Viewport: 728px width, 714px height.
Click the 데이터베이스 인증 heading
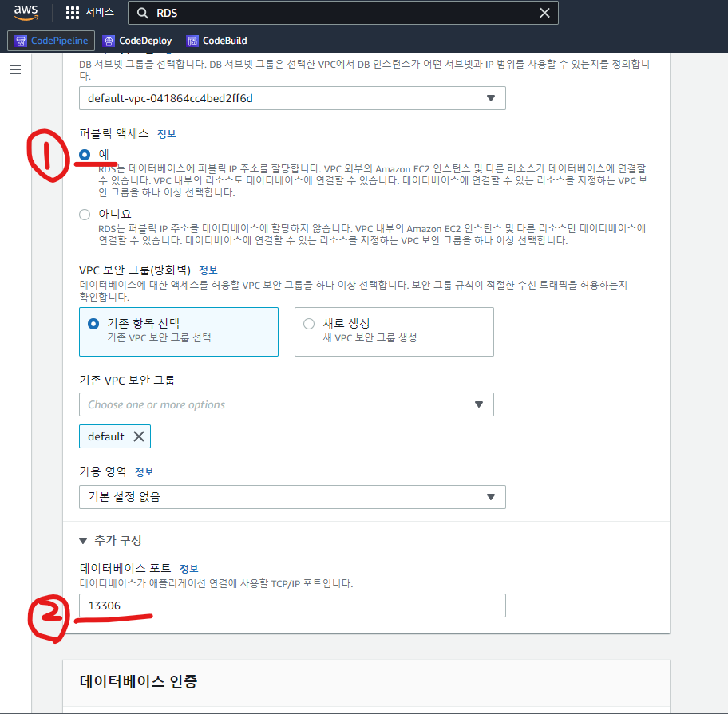(x=138, y=681)
